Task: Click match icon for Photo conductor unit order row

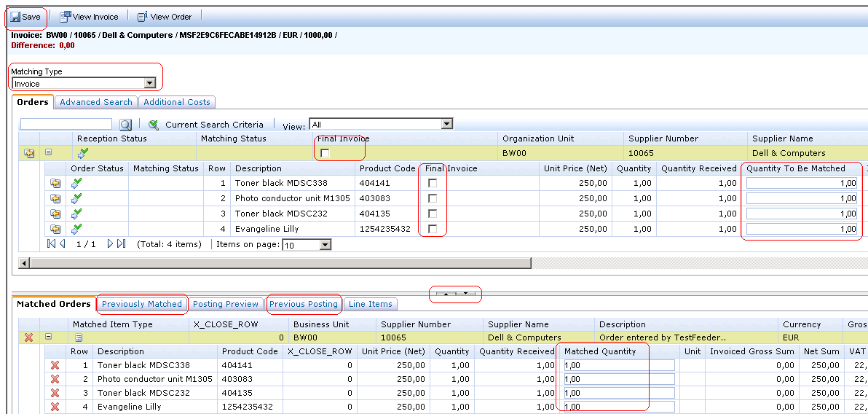Action: (x=55, y=198)
